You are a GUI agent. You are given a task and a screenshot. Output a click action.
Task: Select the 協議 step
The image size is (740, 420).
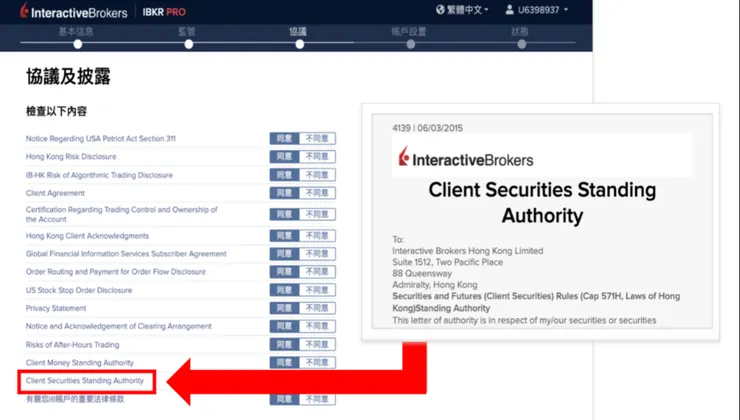[298, 32]
